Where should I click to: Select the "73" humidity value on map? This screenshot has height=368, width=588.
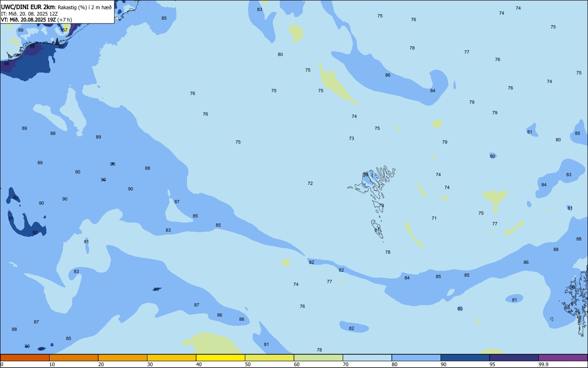(351, 139)
